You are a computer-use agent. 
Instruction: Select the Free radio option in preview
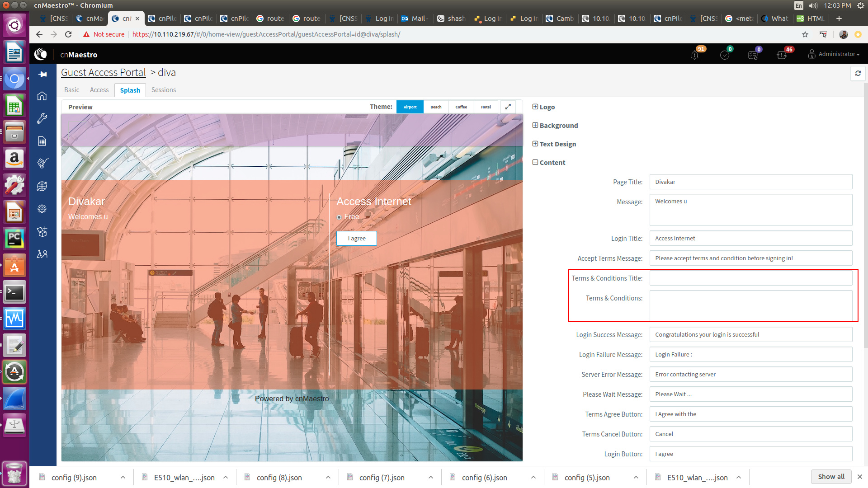tap(339, 217)
